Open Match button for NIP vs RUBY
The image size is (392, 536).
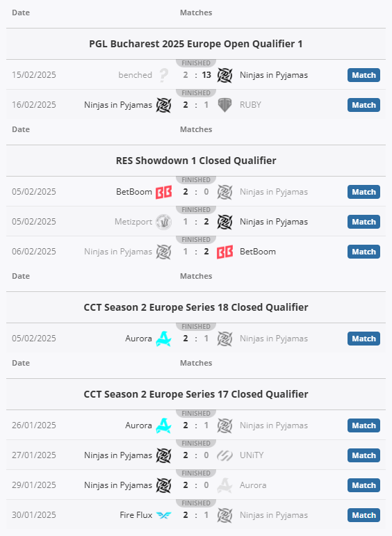364,105
